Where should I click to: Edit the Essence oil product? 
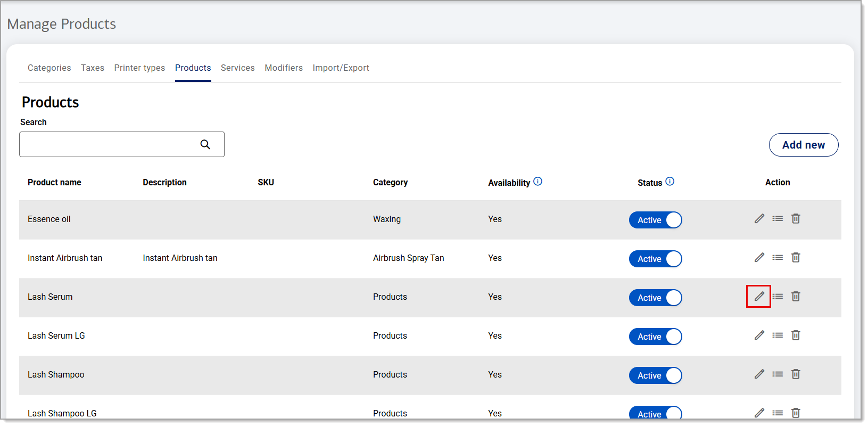(x=759, y=219)
